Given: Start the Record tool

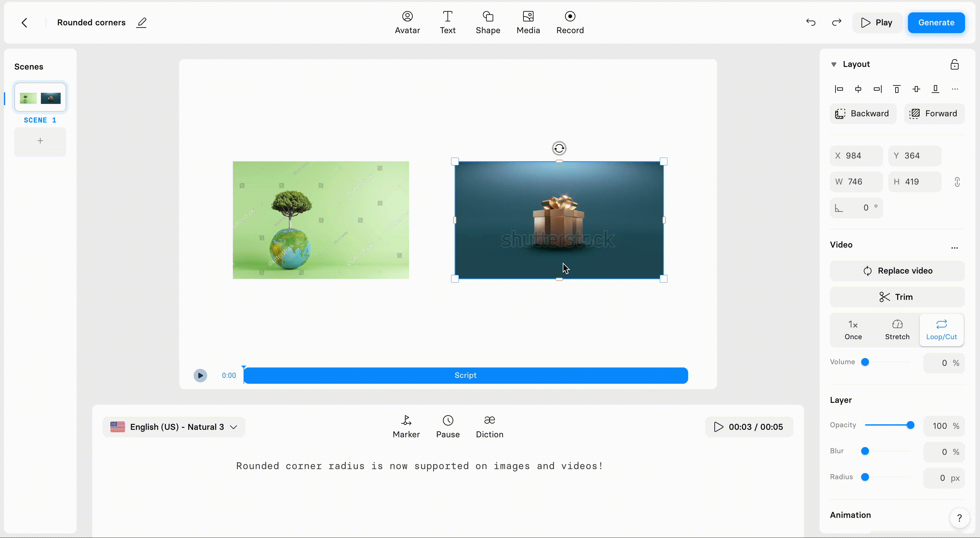Looking at the screenshot, I should coord(570,22).
